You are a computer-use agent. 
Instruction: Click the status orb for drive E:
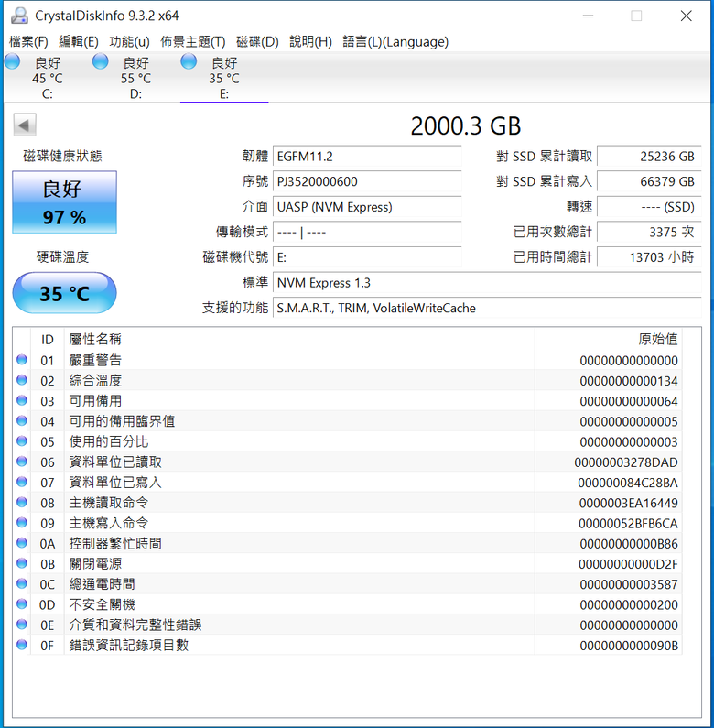[x=189, y=61]
